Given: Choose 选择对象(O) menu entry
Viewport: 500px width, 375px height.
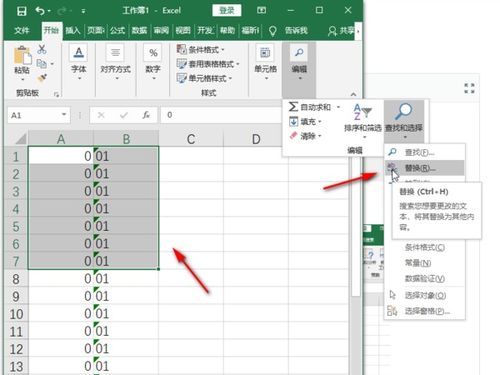Looking at the screenshot, I should point(424,295).
